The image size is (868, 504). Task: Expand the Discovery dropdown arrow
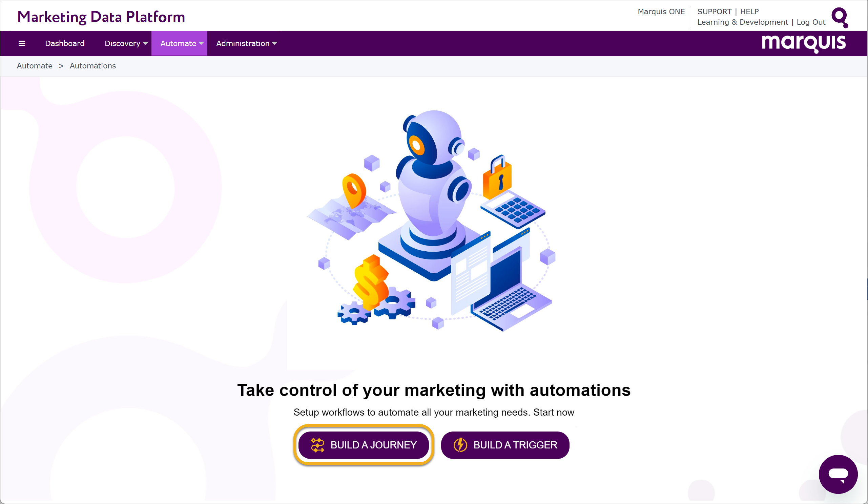point(145,43)
